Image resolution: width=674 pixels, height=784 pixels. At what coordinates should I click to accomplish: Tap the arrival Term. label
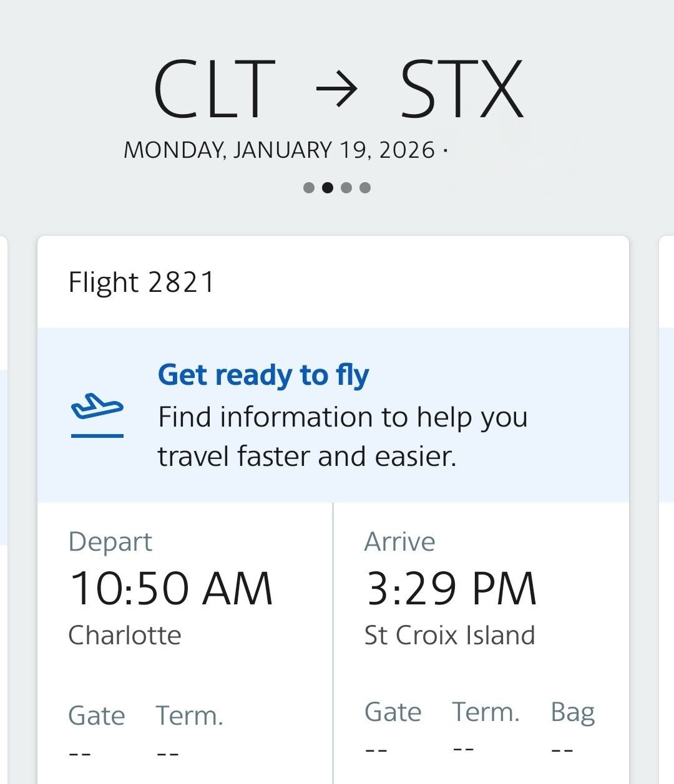(x=486, y=712)
